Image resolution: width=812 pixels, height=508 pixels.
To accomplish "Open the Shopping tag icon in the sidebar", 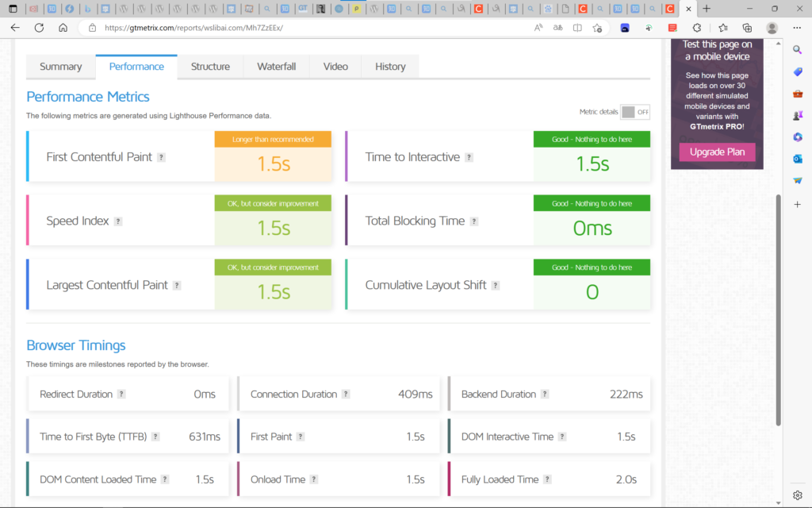I will 798,71.
